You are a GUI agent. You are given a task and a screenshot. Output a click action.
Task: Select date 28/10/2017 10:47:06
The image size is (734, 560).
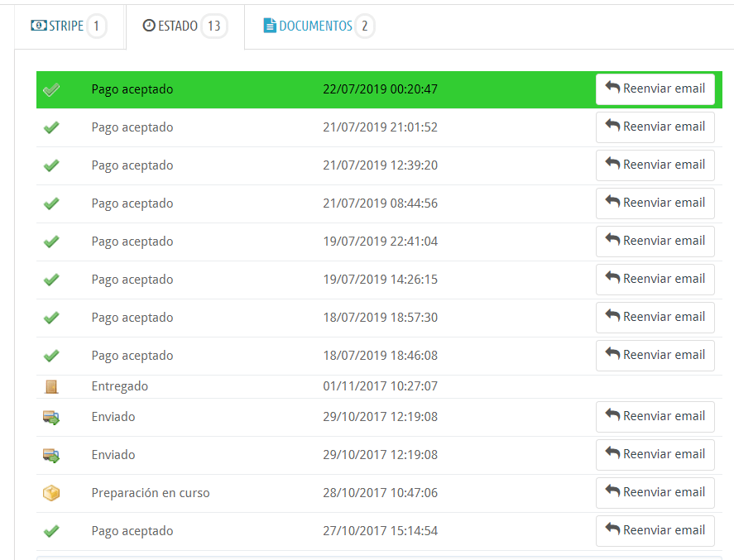pyautogui.click(x=380, y=493)
